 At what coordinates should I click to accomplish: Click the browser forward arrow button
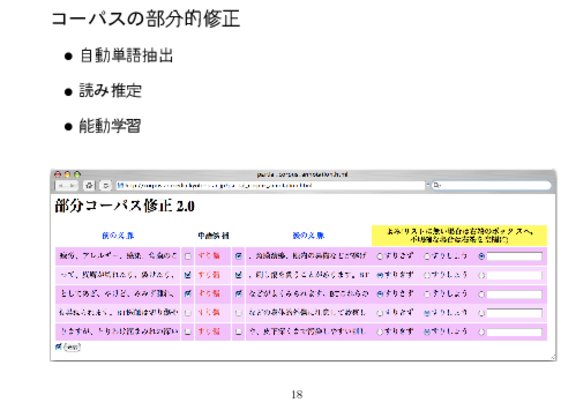[x=72, y=186]
